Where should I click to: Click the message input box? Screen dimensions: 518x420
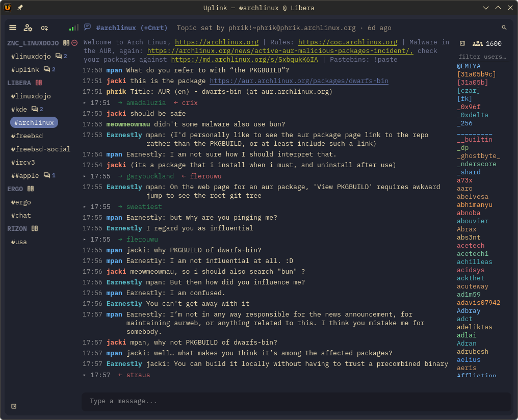(x=296, y=402)
